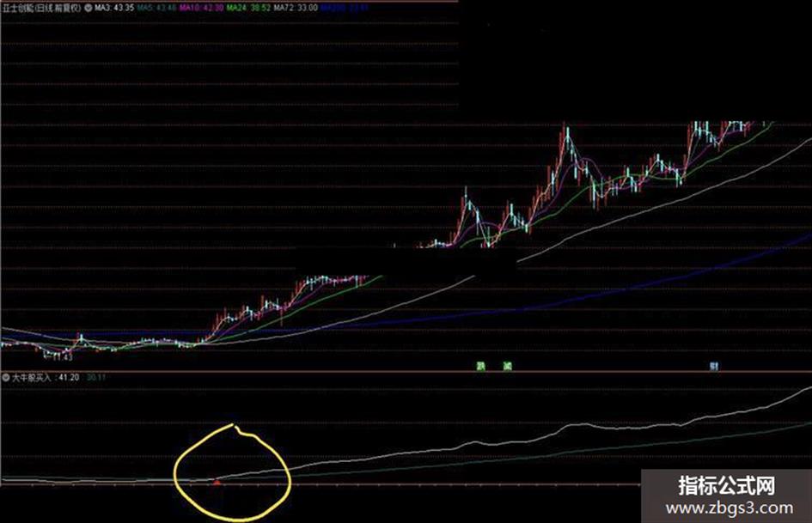Click the 大牛股买入 indicator name
Viewport: 812px width, 523px height.
32,378
